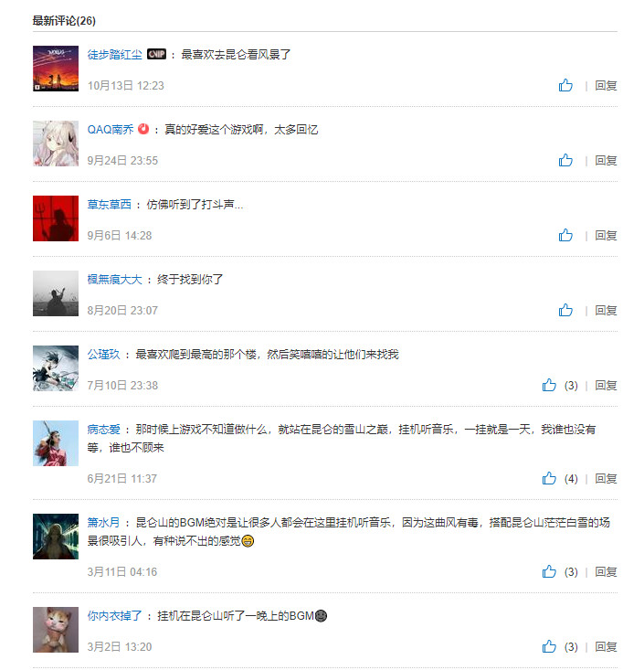Reply to 徒步踏红尘's comment
Screen dimensions: 644x670
coord(606,85)
